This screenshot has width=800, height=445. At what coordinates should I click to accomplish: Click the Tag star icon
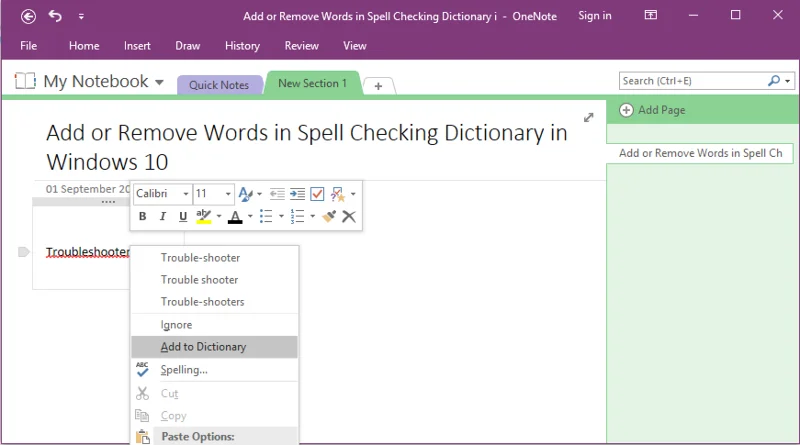click(x=337, y=194)
